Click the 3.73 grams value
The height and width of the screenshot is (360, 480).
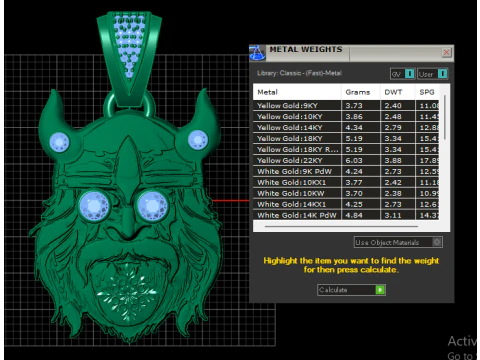coord(354,106)
